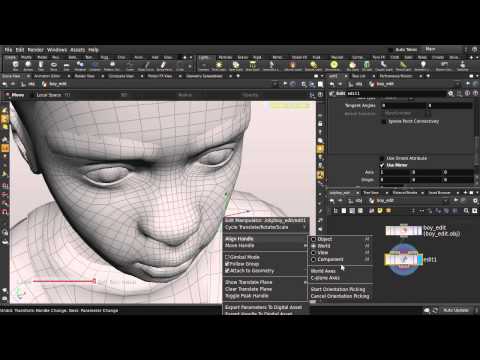The width and height of the screenshot is (480, 360).
Task: Select the Sphere shelf tool
Action: coord(28,65)
